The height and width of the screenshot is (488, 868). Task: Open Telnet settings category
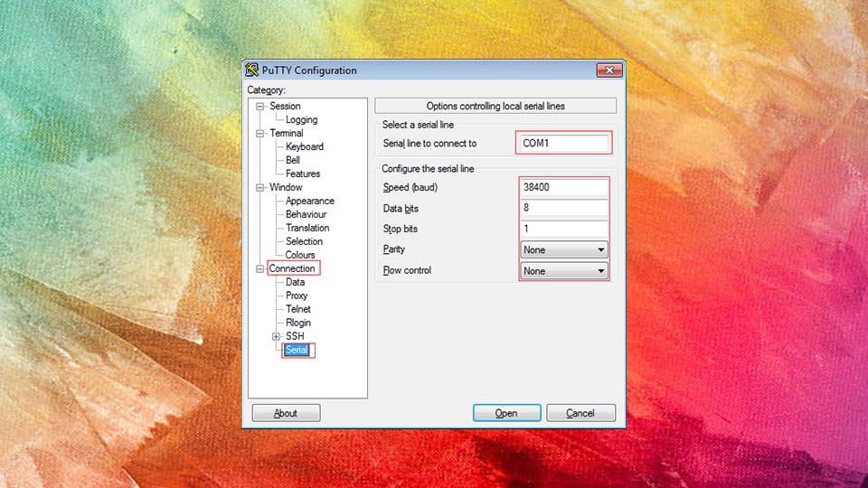pyautogui.click(x=297, y=309)
